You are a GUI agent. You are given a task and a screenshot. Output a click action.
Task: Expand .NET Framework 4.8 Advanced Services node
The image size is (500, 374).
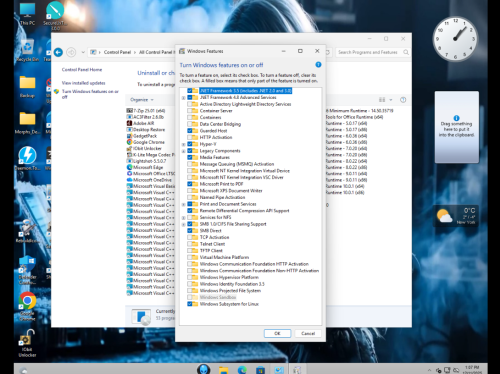183,98
